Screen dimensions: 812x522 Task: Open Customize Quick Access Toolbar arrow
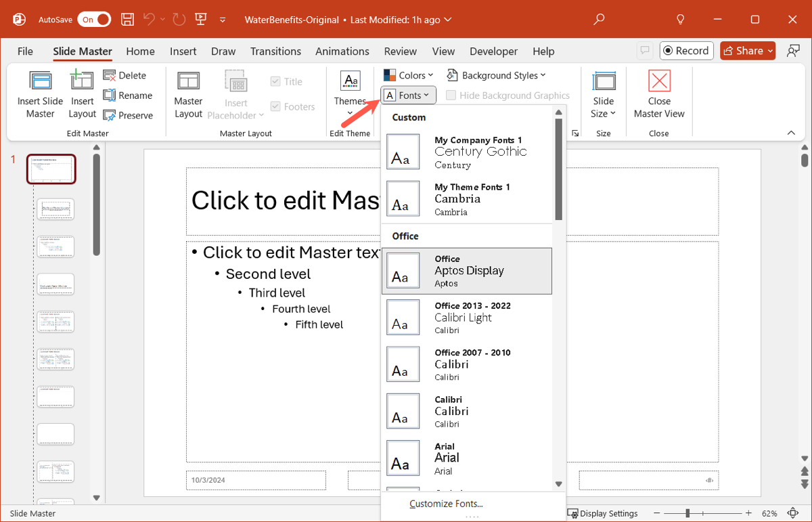(223, 20)
